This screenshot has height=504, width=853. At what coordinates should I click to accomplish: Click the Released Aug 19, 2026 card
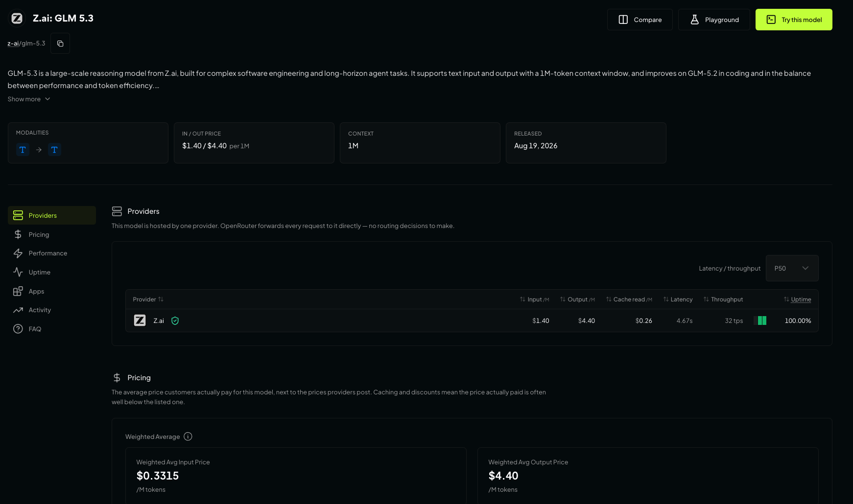click(586, 143)
